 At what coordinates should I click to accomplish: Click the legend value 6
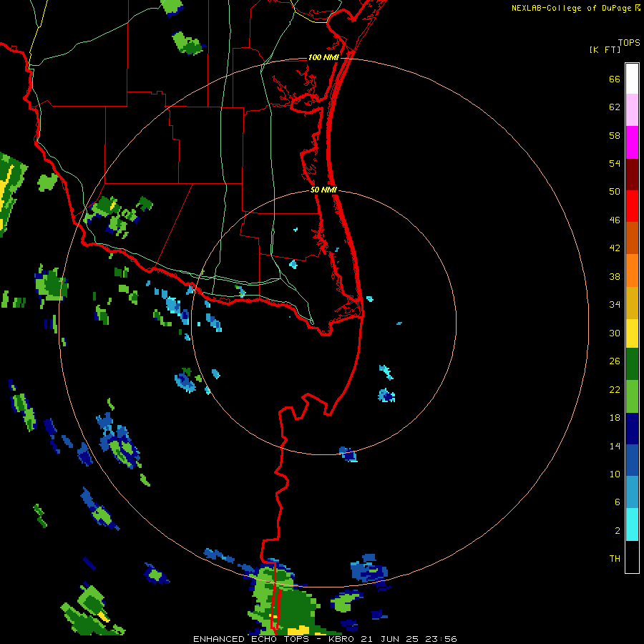pos(618,502)
